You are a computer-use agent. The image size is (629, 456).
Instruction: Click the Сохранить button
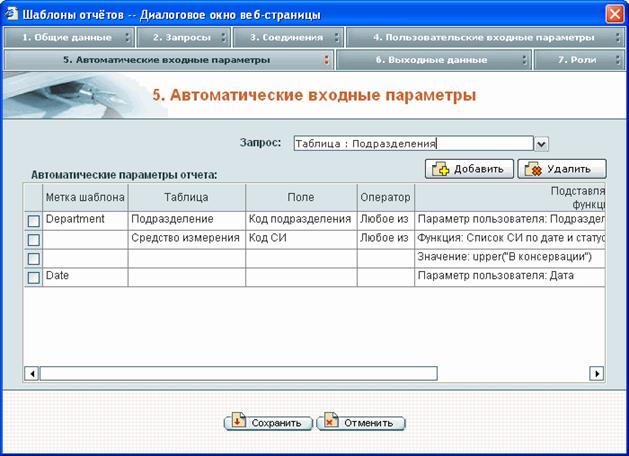pyautogui.click(x=268, y=423)
